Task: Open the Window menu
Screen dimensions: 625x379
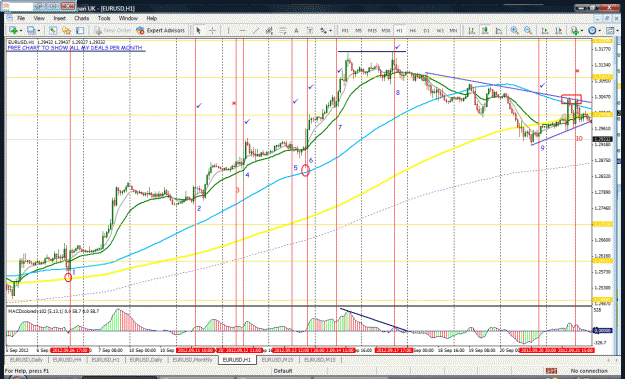Action: [128, 18]
